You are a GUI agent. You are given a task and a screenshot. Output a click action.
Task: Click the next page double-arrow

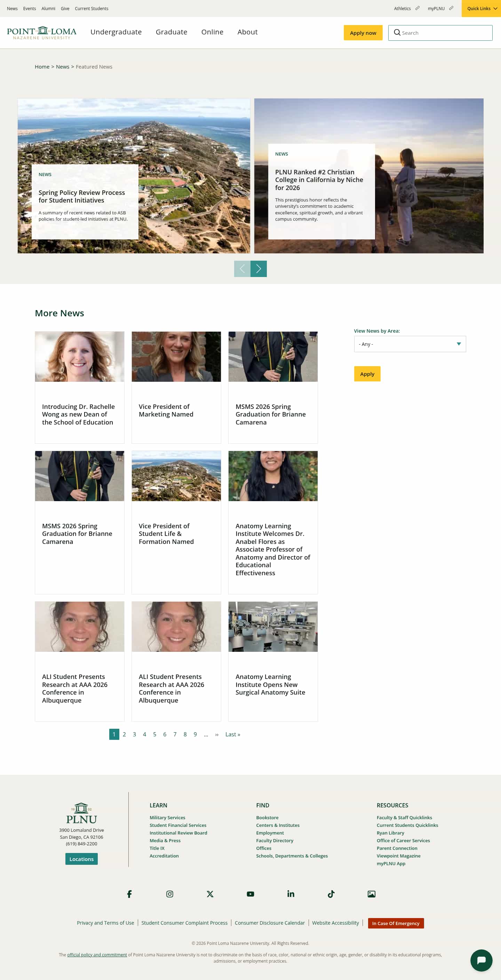217,734
